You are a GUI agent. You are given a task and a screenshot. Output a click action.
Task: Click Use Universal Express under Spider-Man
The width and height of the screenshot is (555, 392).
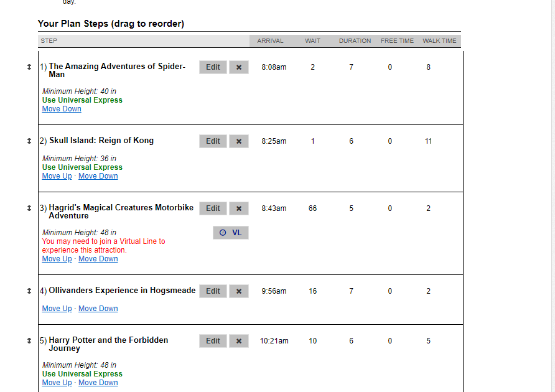(82, 100)
